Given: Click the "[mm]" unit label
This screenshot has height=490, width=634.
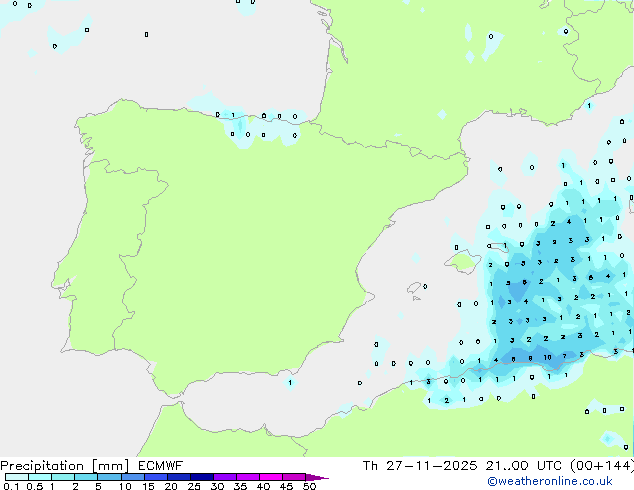Looking at the screenshot, I should click(x=110, y=466).
